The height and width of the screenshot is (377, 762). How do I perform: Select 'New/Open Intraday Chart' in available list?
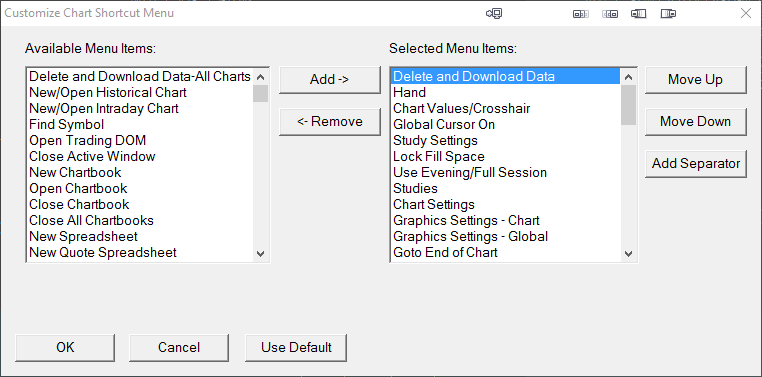[x=140, y=108]
